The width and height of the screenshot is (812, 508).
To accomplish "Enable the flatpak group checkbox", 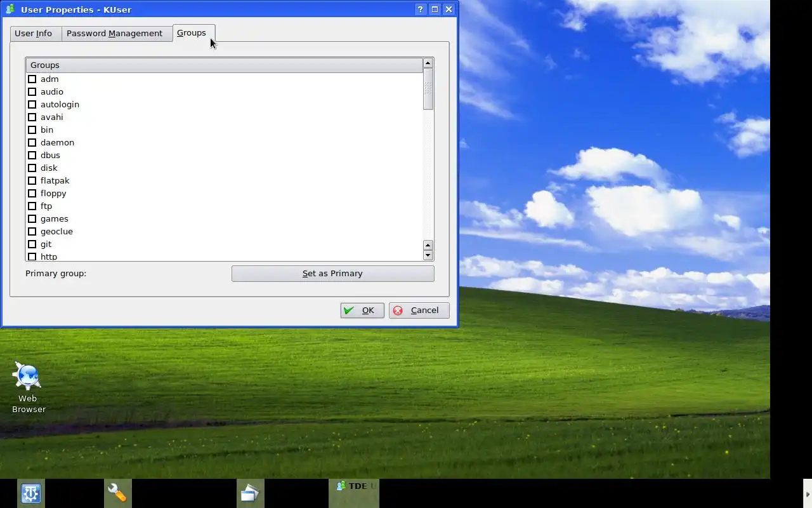I will pos(32,180).
